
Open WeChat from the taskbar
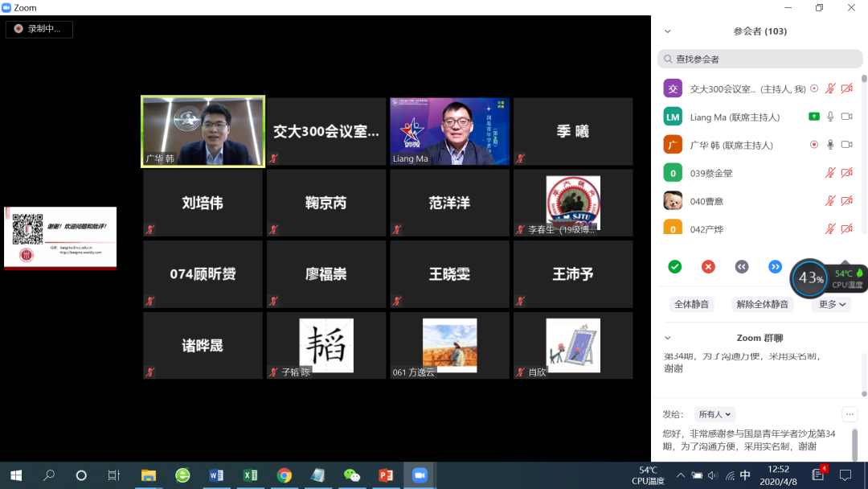click(x=352, y=475)
